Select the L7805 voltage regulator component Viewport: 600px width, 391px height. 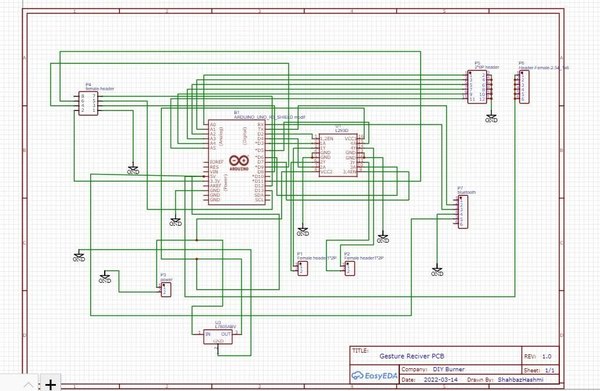pyautogui.click(x=217, y=337)
